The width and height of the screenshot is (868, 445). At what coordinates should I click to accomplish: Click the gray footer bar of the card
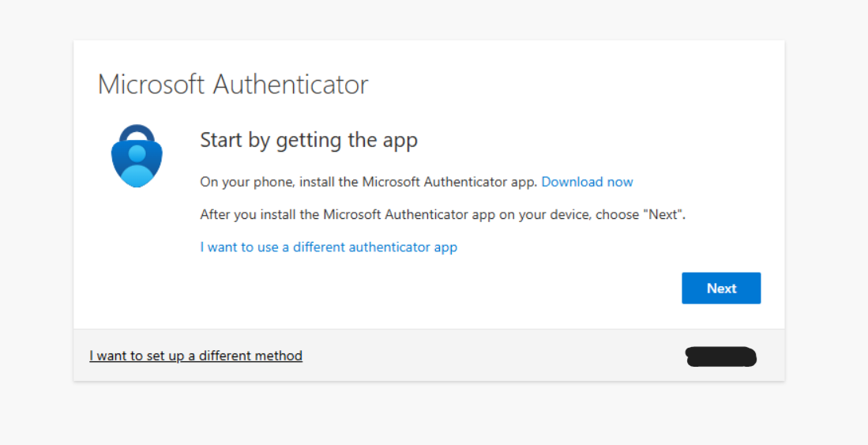pos(490,356)
